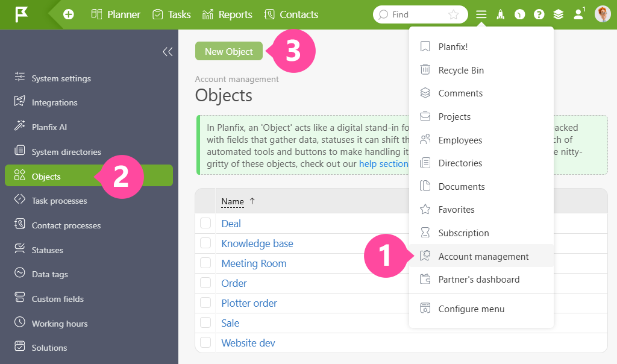
Task: Open Planfix AI in sidebar
Action: [x=89, y=127]
